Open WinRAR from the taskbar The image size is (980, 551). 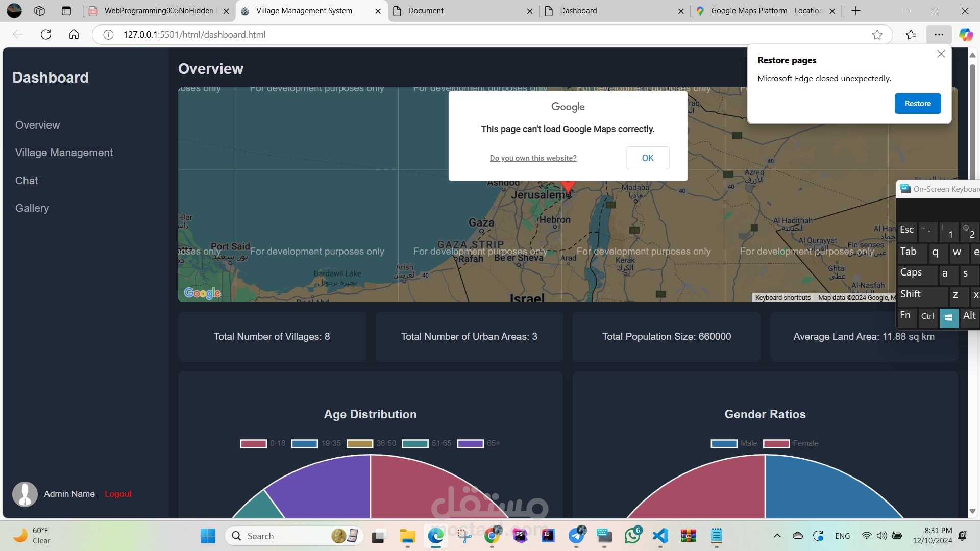pyautogui.click(x=689, y=536)
